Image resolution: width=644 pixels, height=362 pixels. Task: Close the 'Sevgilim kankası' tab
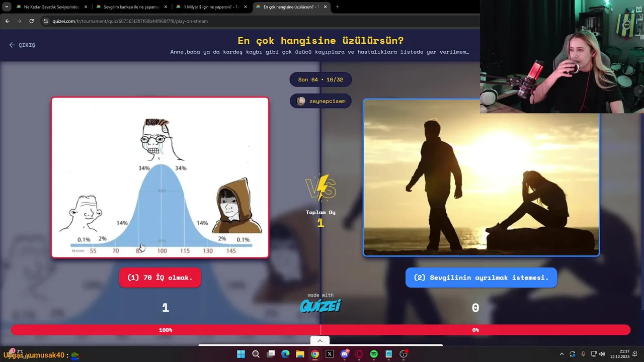click(166, 7)
